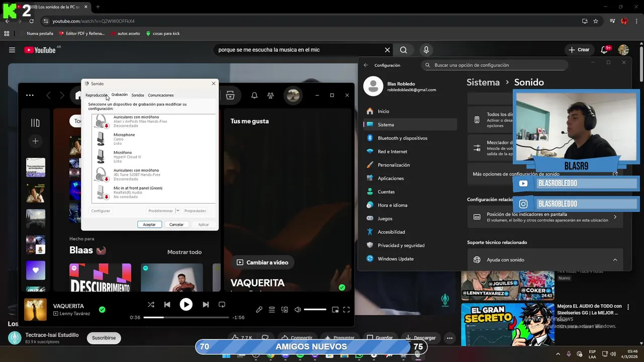Select JBL Tune 520BT Hands-Free device
The image size is (644, 362).
coord(153,174)
